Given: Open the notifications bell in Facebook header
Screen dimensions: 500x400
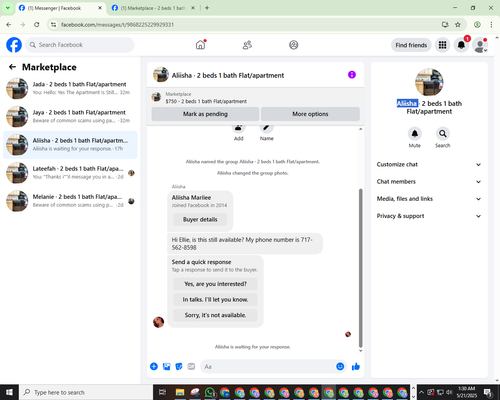Looking at the screenshot, I should pyautogui.click(x=461, y=45).
